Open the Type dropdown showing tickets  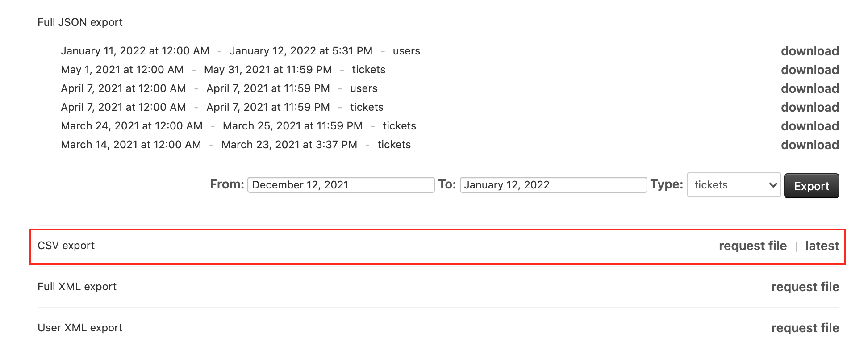(733, 185)
